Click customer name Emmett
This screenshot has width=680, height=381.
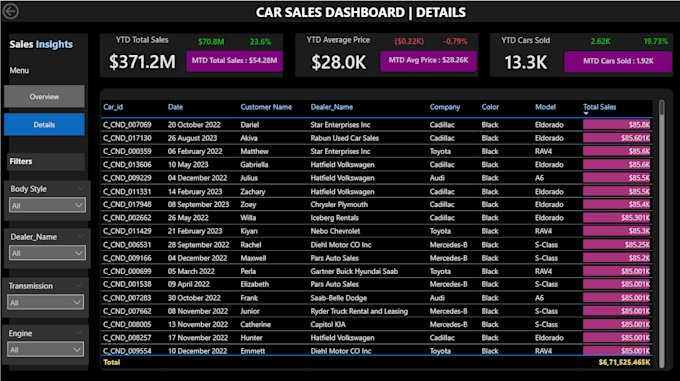click(x=252, y=351)
